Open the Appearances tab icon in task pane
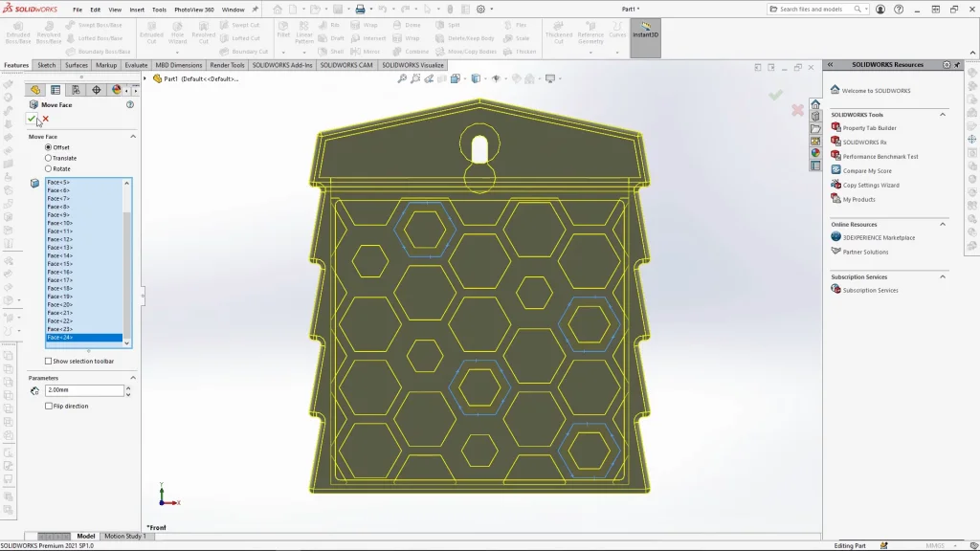Screen dimensions: 980x551 point(815,153)
